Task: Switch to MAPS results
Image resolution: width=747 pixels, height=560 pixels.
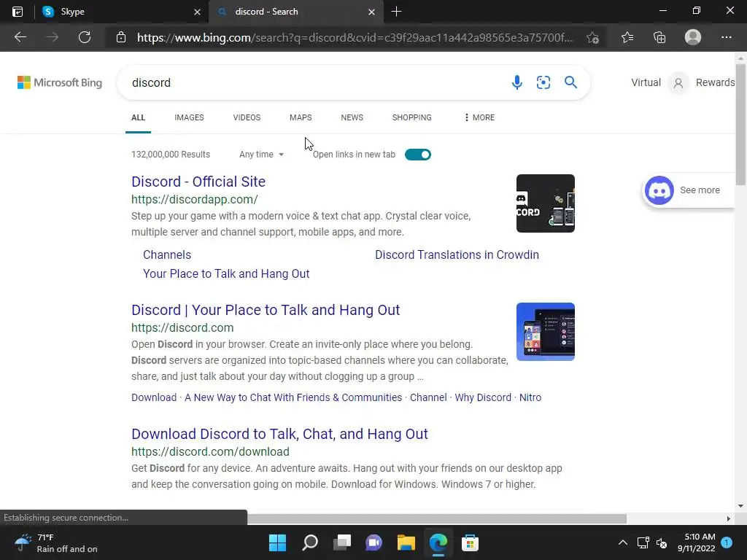Action: (301, 117)
